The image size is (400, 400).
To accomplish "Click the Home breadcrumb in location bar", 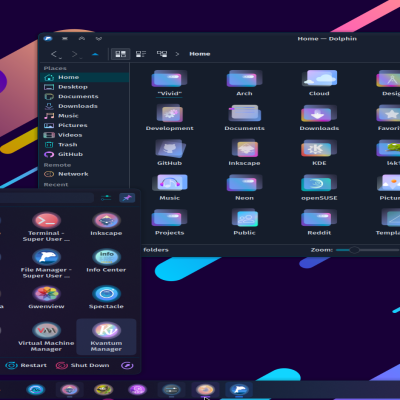I will 200,54.
